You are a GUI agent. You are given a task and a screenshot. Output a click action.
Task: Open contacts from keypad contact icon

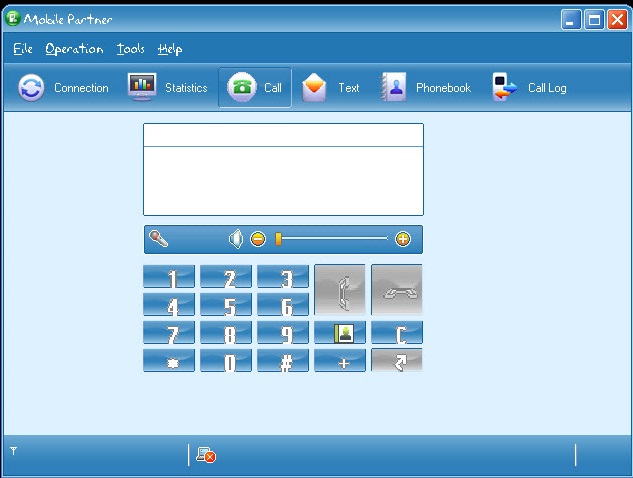point(340,333)
